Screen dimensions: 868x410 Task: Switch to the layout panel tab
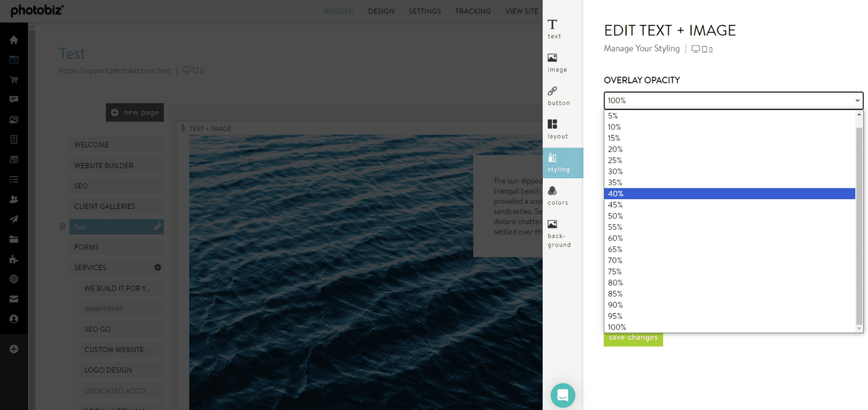point(558,129)
